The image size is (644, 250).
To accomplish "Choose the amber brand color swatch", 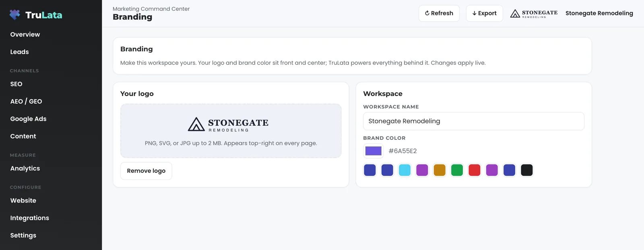I will point(440,170).
